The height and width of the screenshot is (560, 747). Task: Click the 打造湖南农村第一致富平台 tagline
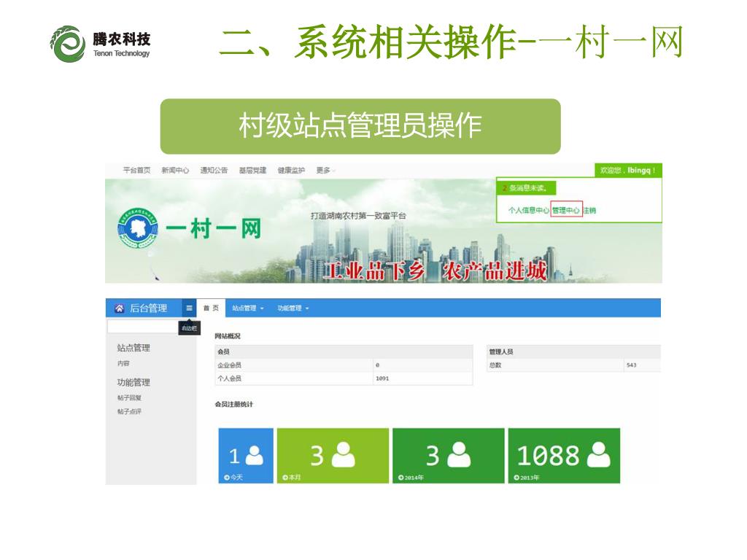coord(358,216)
